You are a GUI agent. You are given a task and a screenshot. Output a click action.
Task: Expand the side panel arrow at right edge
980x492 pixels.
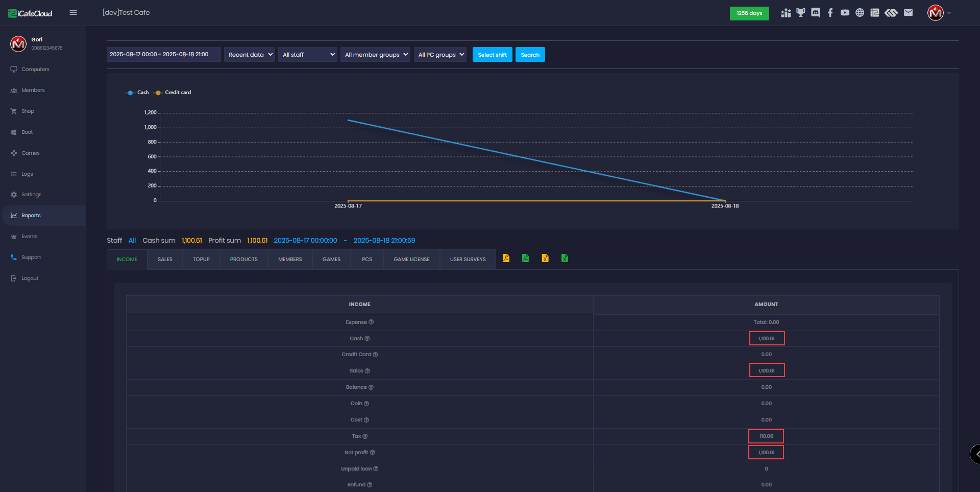976,454
